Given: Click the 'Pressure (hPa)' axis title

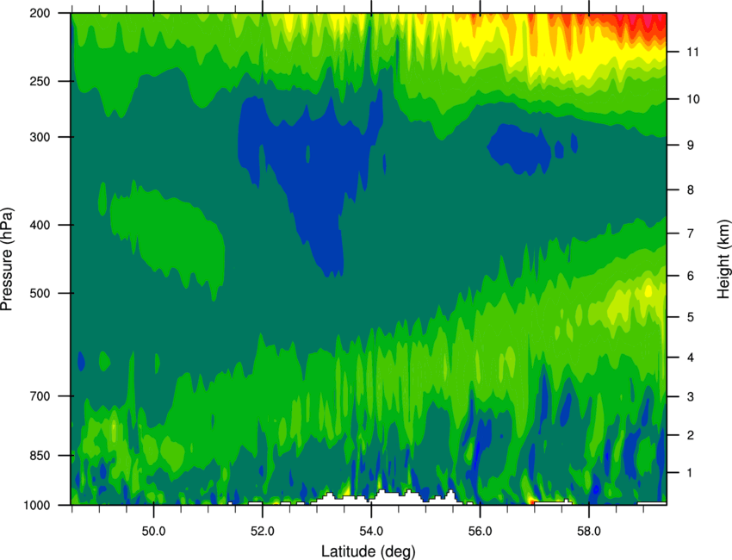Looking at the screenshot, I should pyautogui.click(x=7, y=259).
